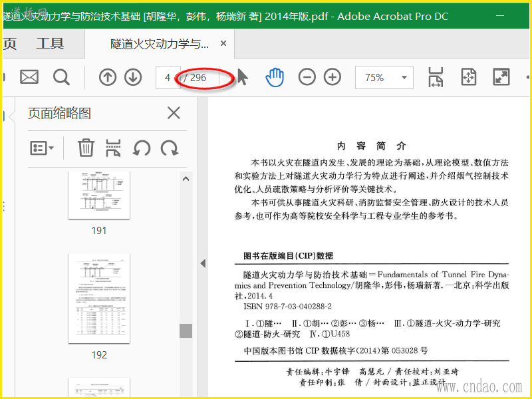Go to next page with down arrow

133,77
